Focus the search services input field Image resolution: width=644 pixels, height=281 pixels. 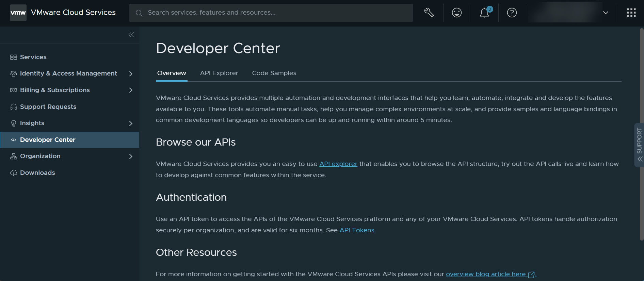(x=271, y=13)
